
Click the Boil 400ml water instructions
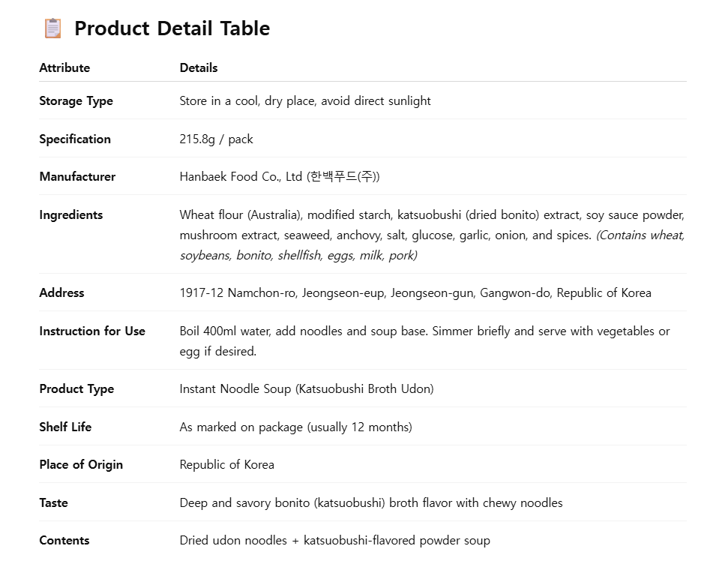coord(425,341)
